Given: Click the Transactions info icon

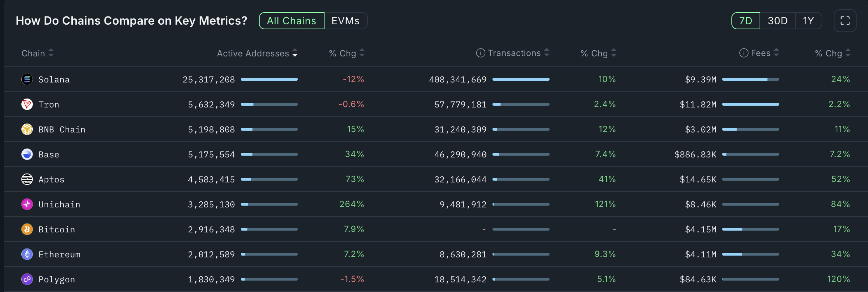Looking at the screenshot, I should pyautogui.click(x=480, y=53).
